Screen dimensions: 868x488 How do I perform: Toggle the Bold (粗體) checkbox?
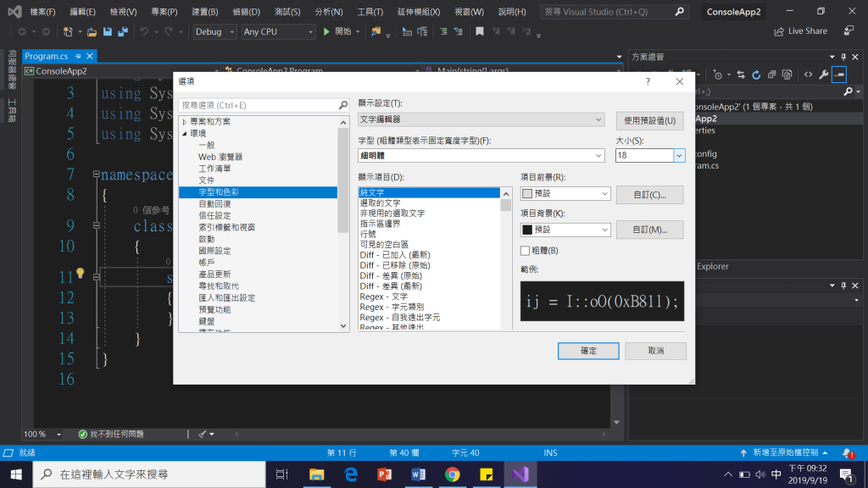[525, 251]
